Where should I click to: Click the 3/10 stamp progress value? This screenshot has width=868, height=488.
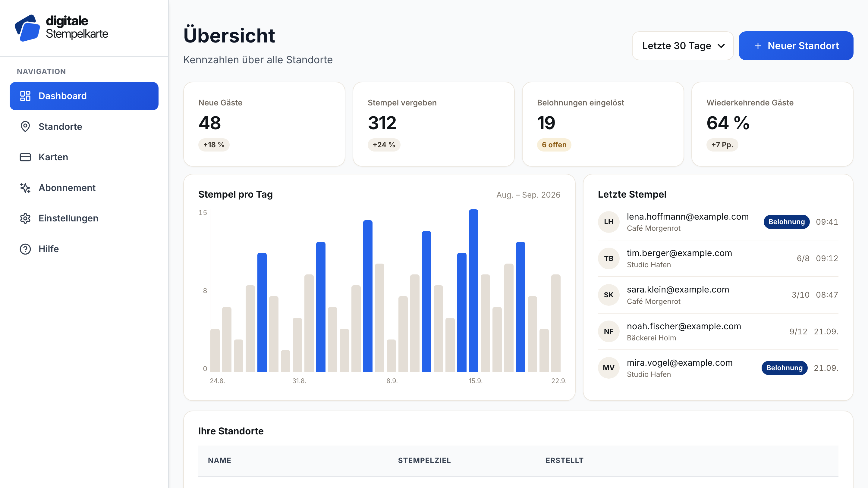(x=800, y=295)
